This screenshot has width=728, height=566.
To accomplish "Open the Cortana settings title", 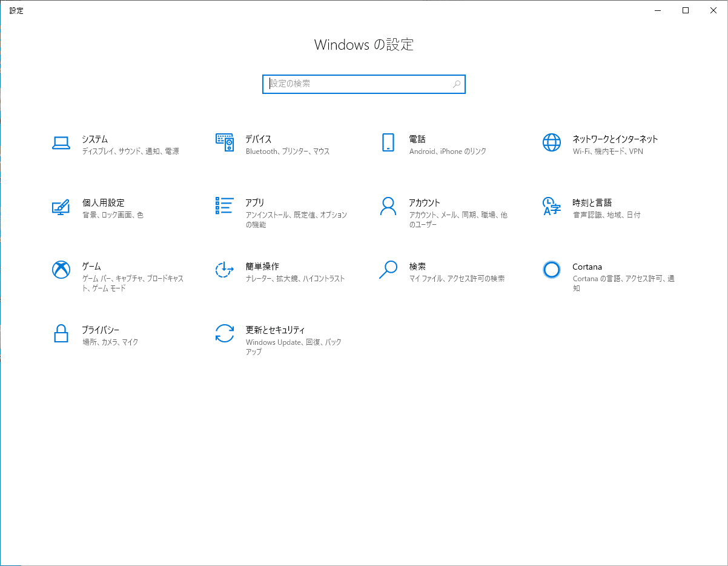I will 587,267.
